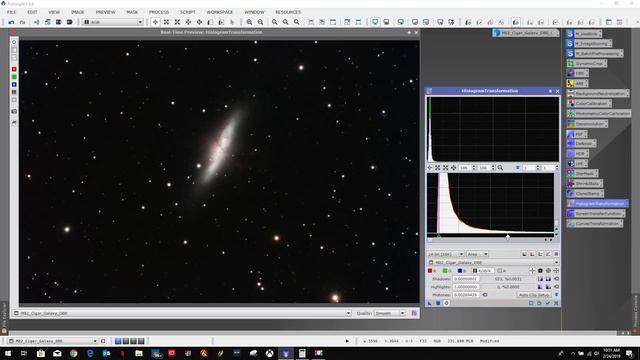This screenshot has height=360, width=640.
Task: Open the Quality dropdown in Real-Time Preview
Action: click(x=389, y=313)
